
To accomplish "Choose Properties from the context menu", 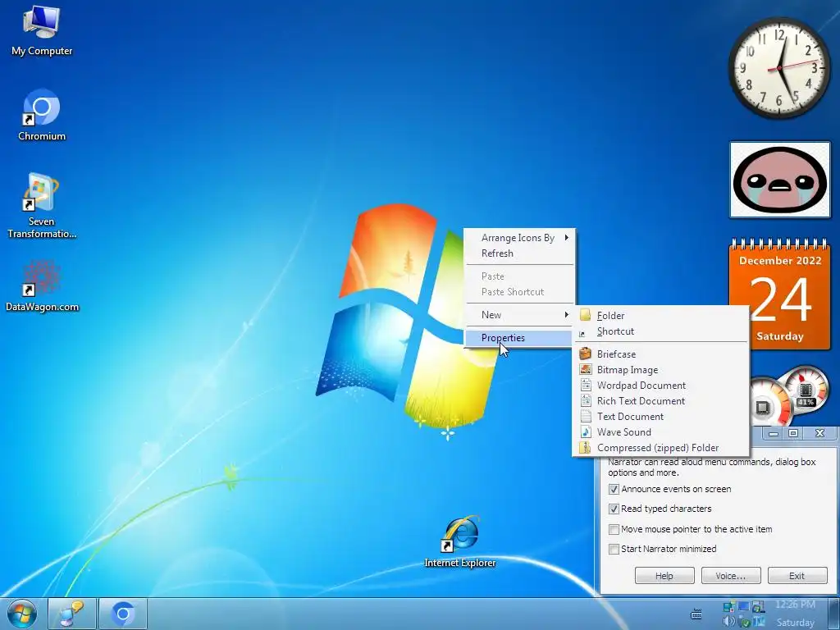I will 519,338.
